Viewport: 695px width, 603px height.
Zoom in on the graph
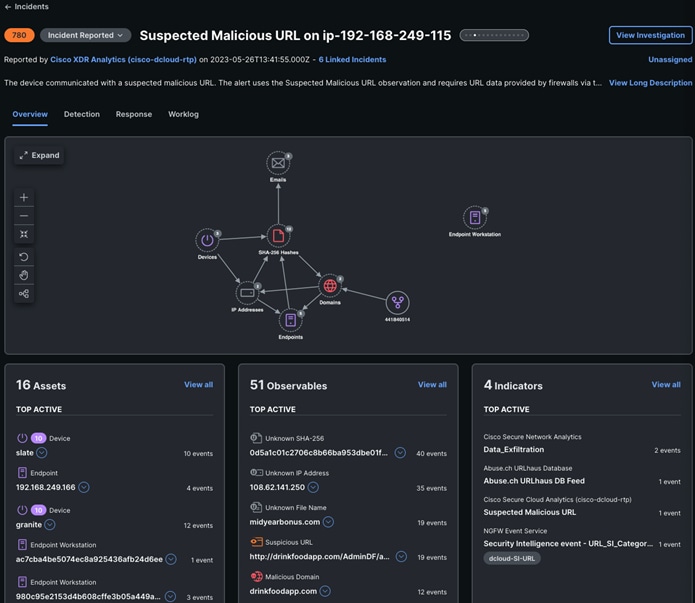click(24, 197)
